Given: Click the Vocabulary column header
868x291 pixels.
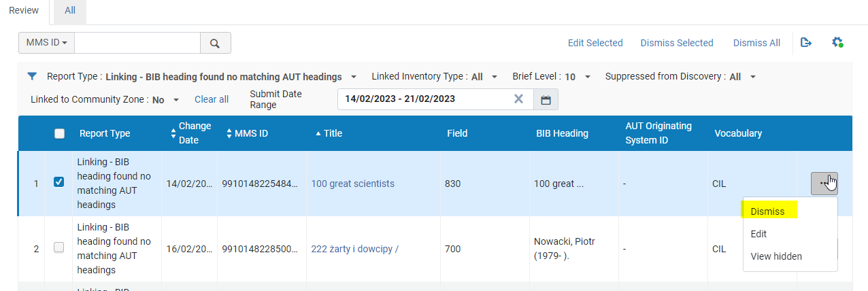Looking at the screenshot, I should [x=738, y=133].
